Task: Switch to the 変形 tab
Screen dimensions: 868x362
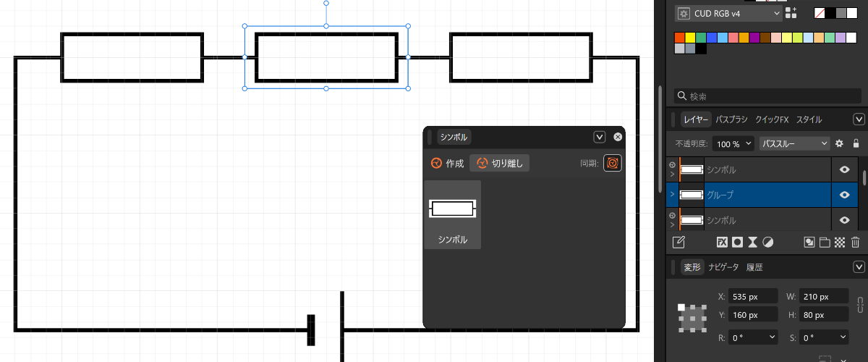Action: point(692,267)
